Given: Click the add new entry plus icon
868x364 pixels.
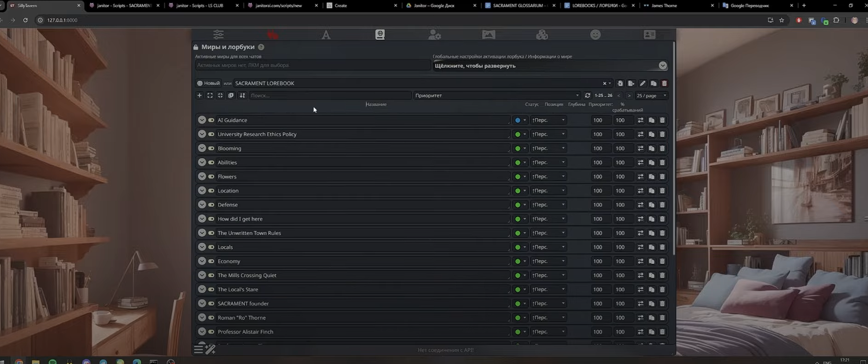Looking at the screenshot, I should (x=199, y=96).
